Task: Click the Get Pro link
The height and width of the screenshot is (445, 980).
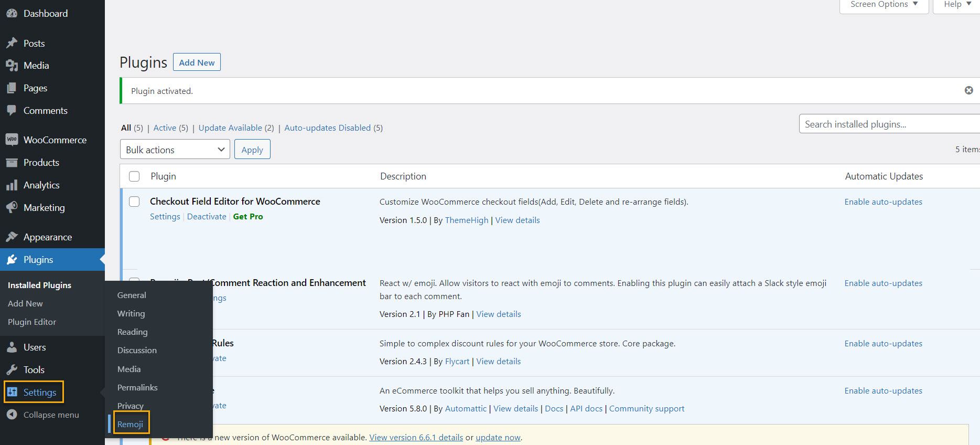Action: coord(248,217)
